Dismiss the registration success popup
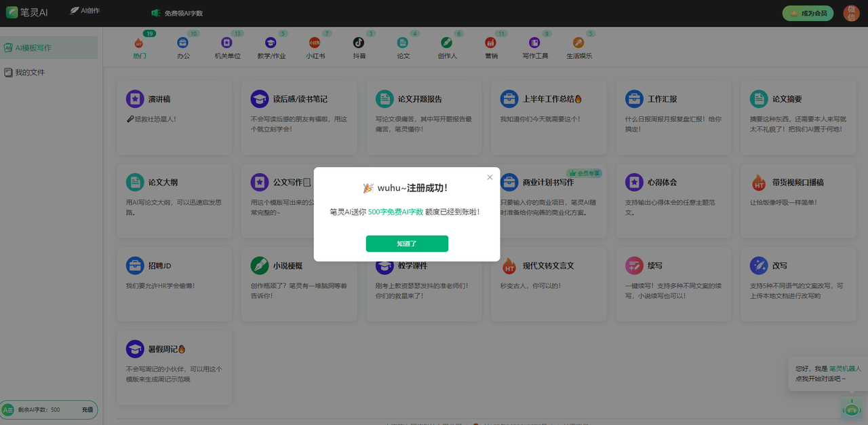The image size is (868, 425). (490, 177)
